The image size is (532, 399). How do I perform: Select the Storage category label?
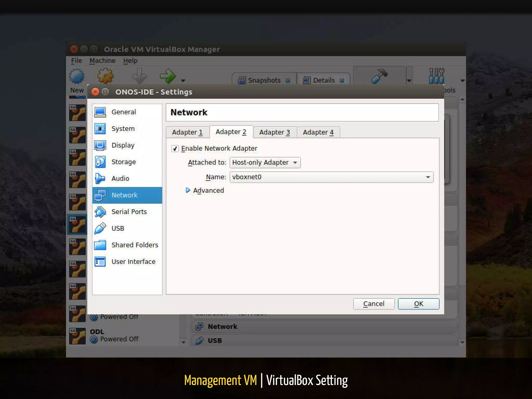124,162
